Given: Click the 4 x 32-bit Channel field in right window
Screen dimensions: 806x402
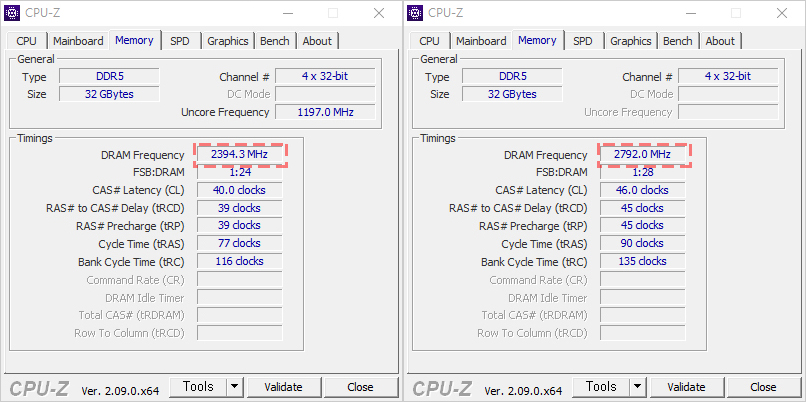Looking at the screenshot, I should click(x=728, y=77).
